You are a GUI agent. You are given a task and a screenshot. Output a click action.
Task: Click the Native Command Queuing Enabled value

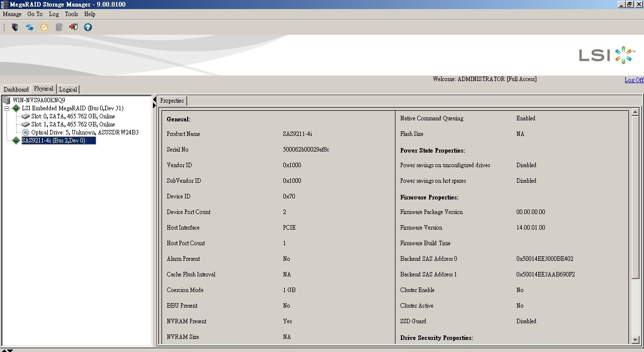click(526, 118)
